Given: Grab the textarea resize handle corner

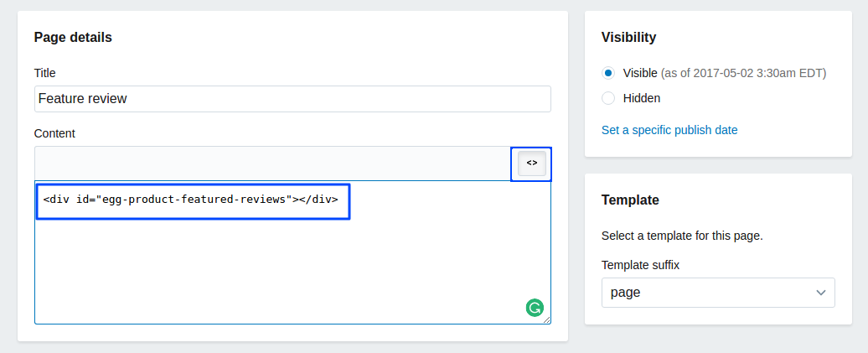Looking at the screenshot, I should click(547, 319).
